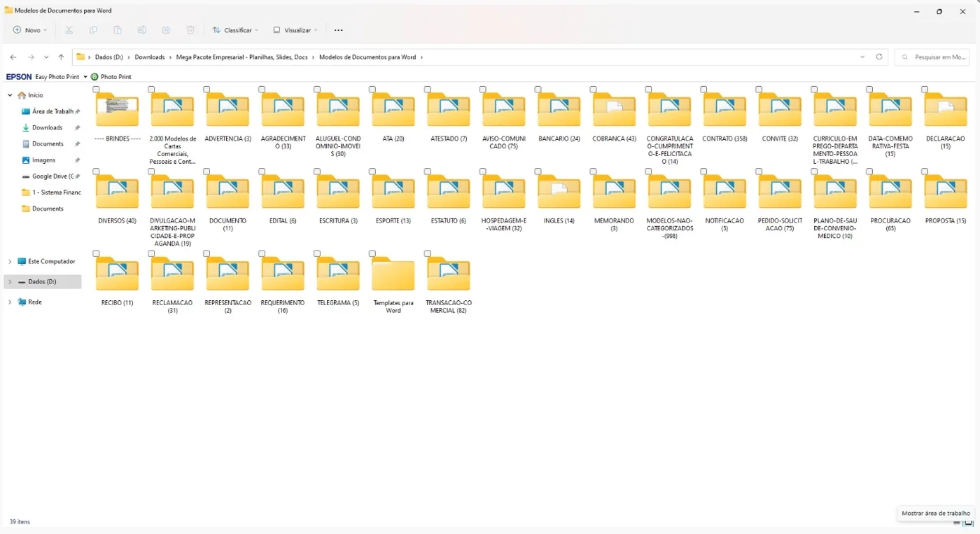Select Área de Trabalho in sidebar

coord(50,111)
